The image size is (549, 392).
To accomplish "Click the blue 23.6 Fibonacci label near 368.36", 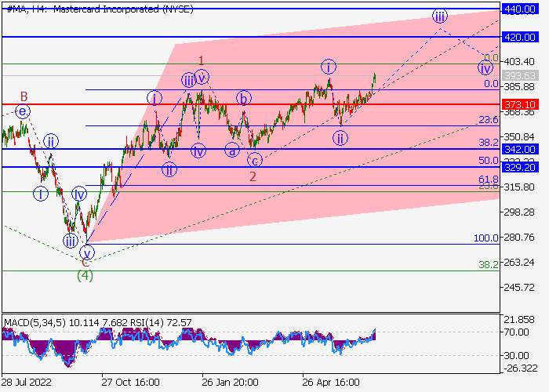I will click(x=489, y=120).
